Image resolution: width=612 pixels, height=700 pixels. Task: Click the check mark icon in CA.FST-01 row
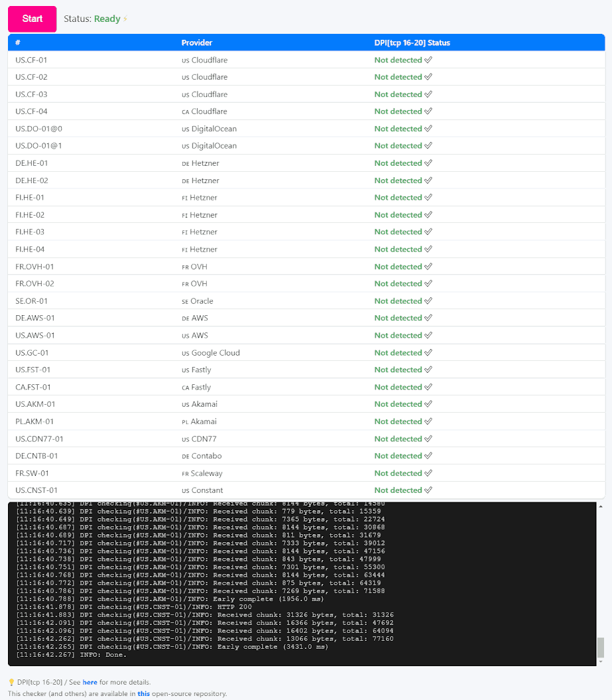(428, 387)
